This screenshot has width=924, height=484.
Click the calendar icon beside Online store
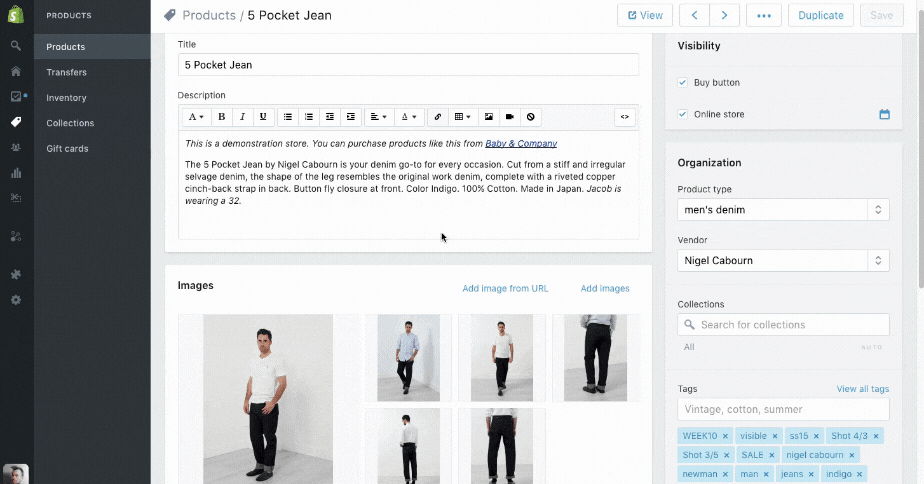(x=884, y=115)
